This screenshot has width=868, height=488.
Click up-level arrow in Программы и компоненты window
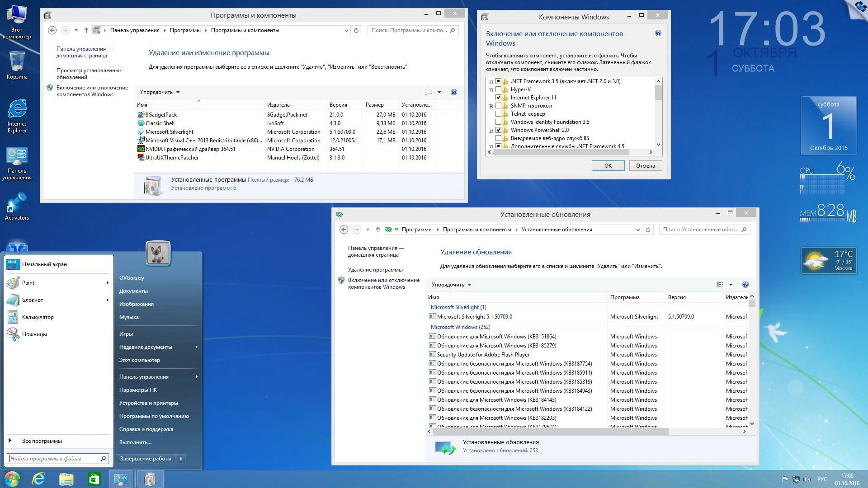point(86,30)
